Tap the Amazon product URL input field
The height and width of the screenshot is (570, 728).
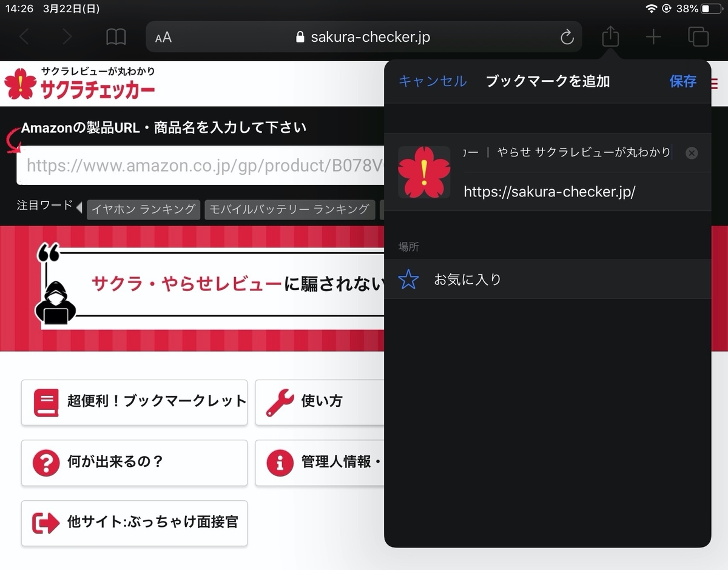point(200,165)
